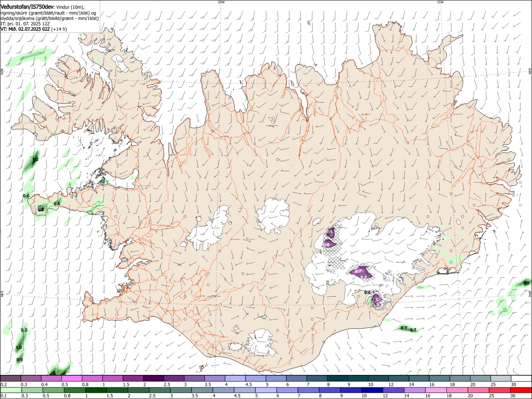Image resolution: width=532 pixels, height=399 pixels.
Task: Pick the white 30 swatch in the snow legend
Action: [x=521, y=379]
